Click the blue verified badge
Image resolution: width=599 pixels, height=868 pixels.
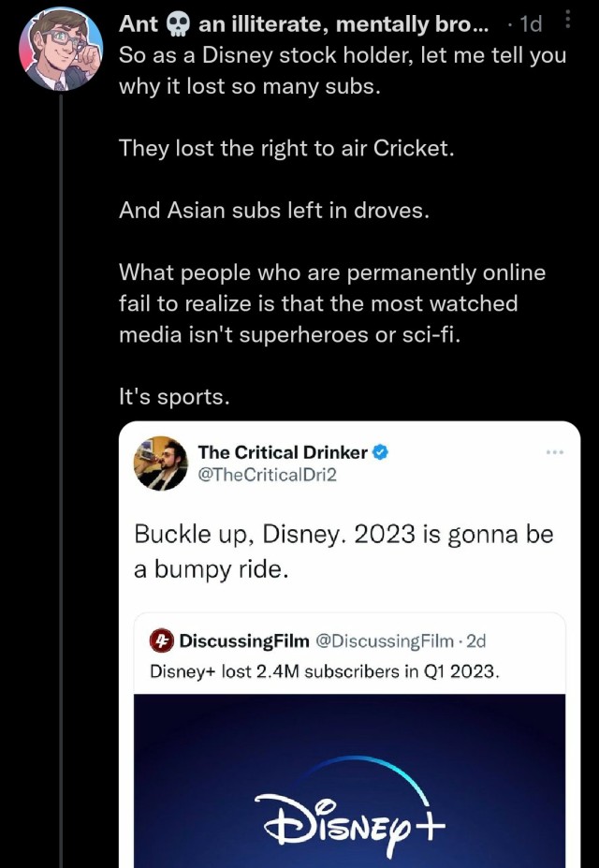pyautogui.click(x=381, y=452)
